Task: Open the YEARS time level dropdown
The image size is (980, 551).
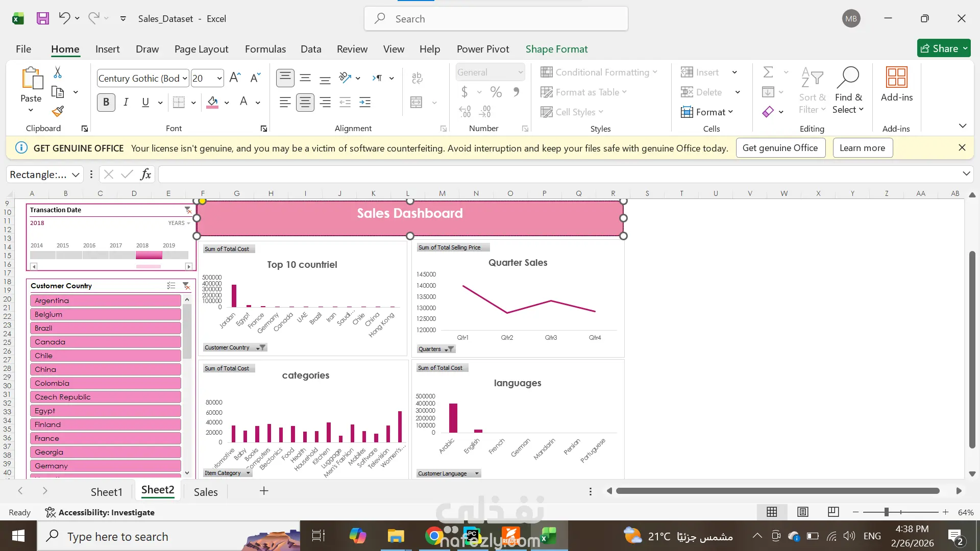Action: tap(179, 223)
